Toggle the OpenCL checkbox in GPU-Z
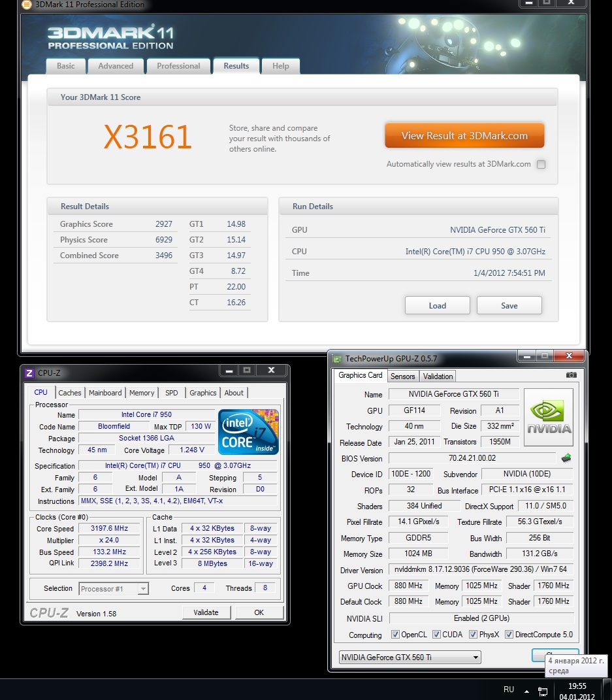 [x=395, y=635]
